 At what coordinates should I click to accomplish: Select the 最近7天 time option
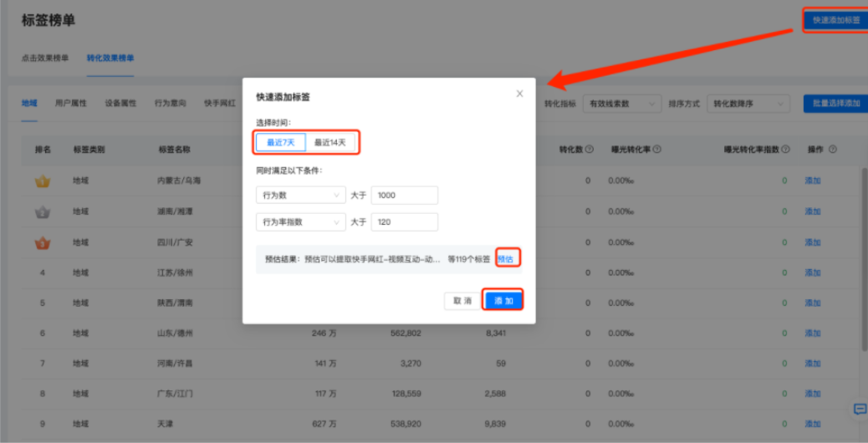point(281,142)
